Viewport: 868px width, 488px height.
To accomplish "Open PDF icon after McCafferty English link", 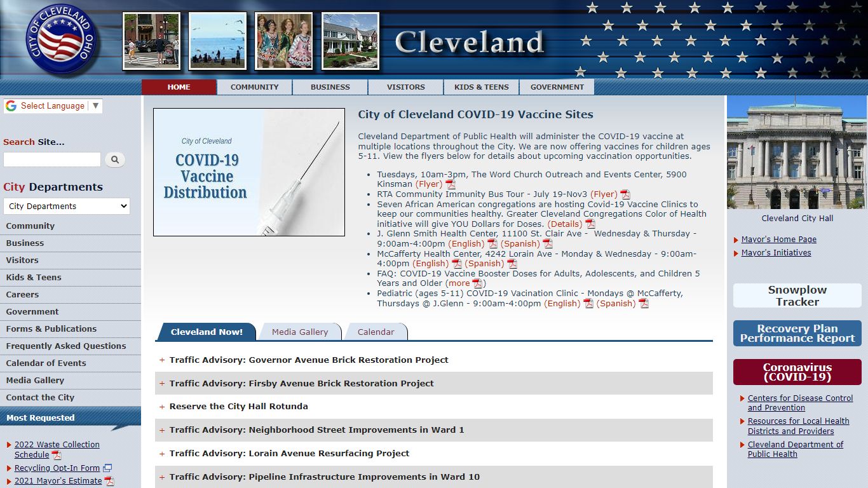I will click(x=457, y=264).
